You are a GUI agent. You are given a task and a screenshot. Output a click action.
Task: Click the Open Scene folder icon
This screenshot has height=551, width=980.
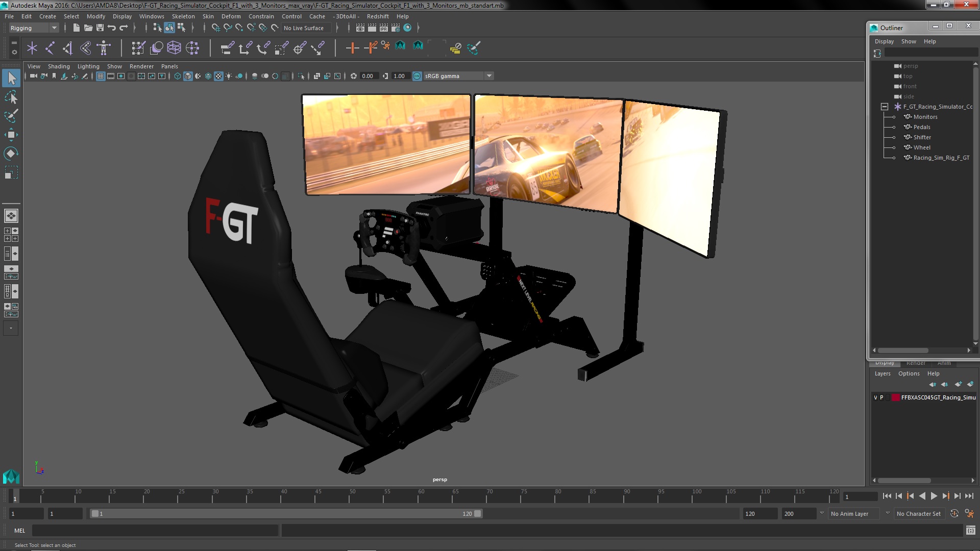point(88,28)
